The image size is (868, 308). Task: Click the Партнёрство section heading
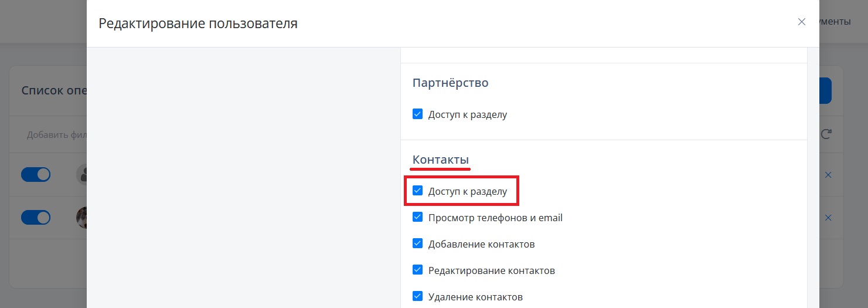450,83
